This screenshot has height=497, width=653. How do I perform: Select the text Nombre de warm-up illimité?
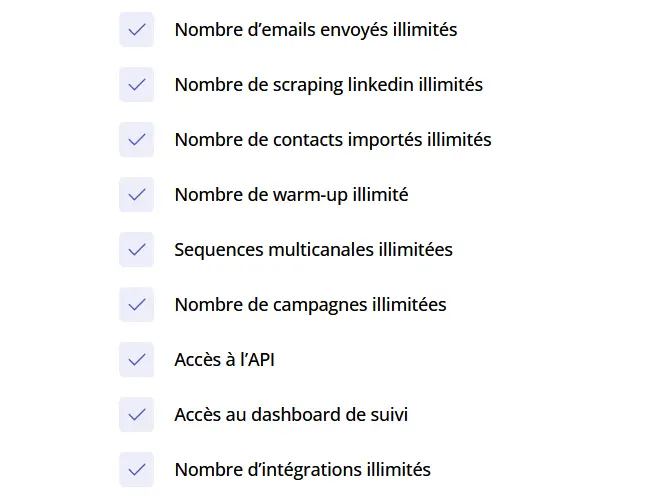click(292, 195)
